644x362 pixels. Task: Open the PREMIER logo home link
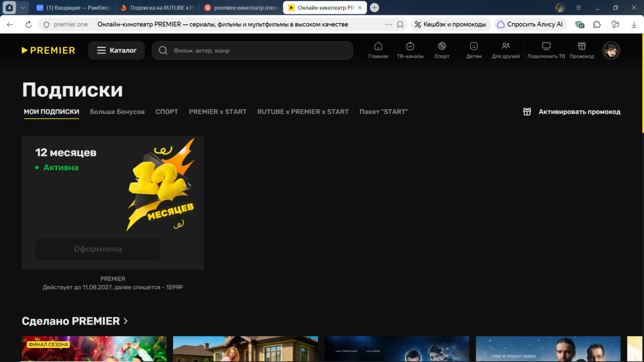coord(48,50)
